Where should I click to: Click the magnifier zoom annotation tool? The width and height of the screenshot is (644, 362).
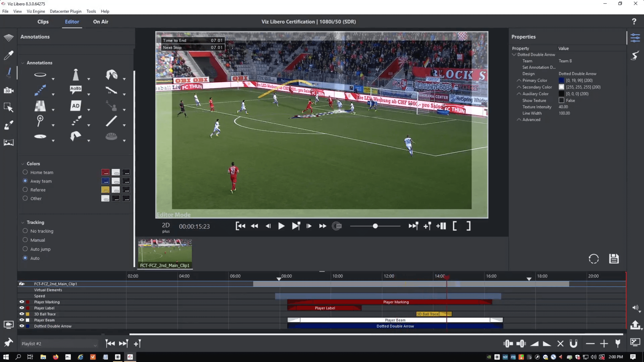click(x=40, y=121)
